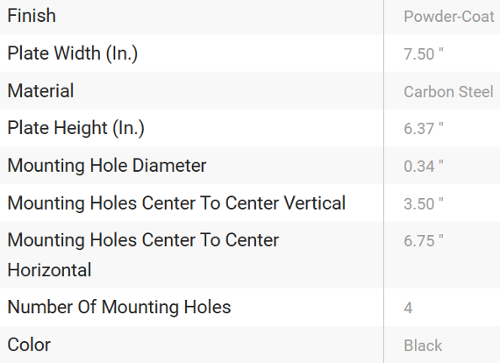Click the Carbon Steel material value

(448, 92)
